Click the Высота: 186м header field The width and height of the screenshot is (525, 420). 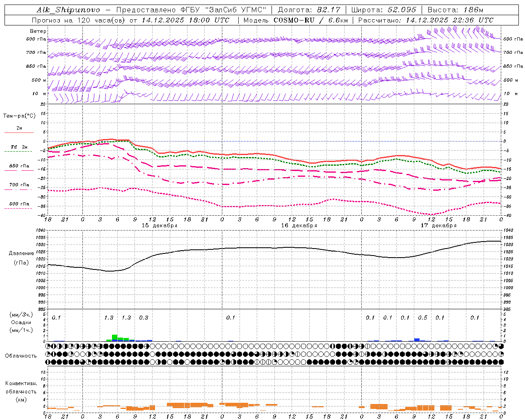pyautogui.click(x=455, y=10)
